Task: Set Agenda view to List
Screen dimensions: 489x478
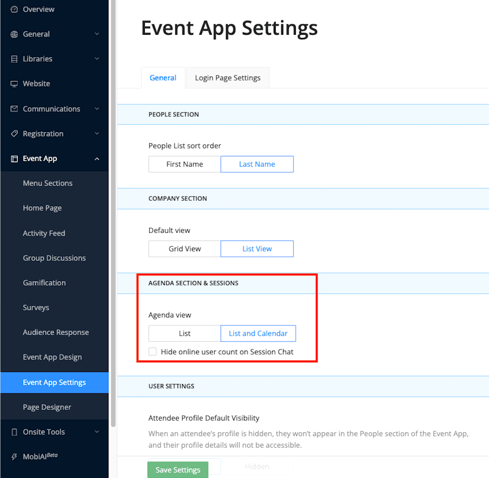Action: tap(184, 333)
